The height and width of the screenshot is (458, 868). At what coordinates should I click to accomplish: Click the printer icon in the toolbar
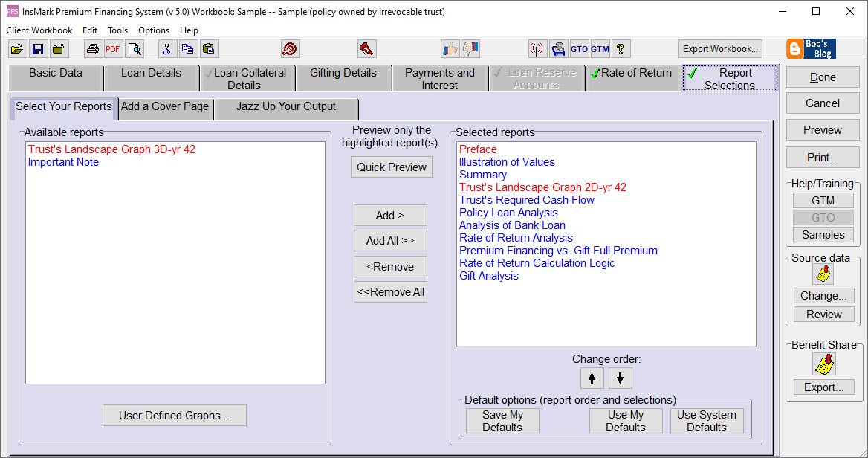point(93,49)
